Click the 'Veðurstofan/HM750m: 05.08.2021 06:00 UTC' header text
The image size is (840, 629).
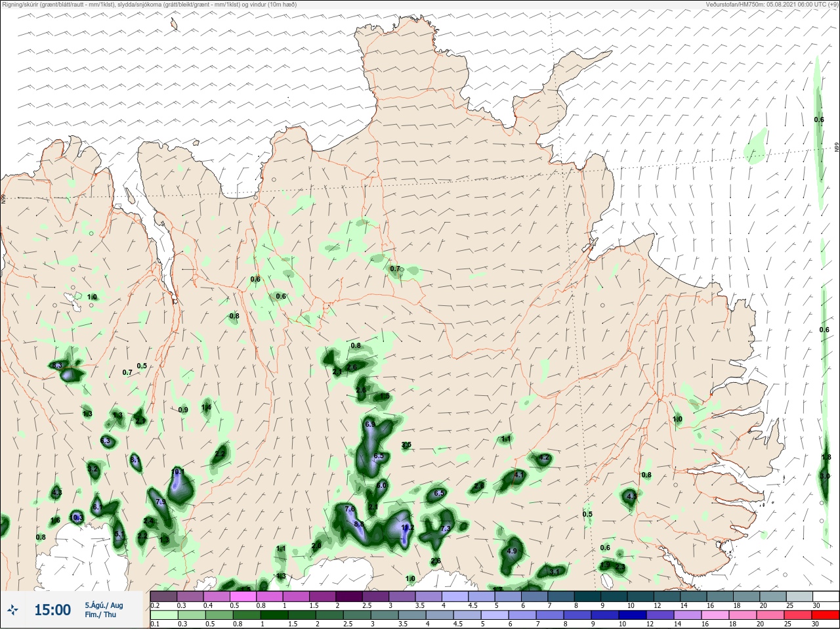click(772, 4)
